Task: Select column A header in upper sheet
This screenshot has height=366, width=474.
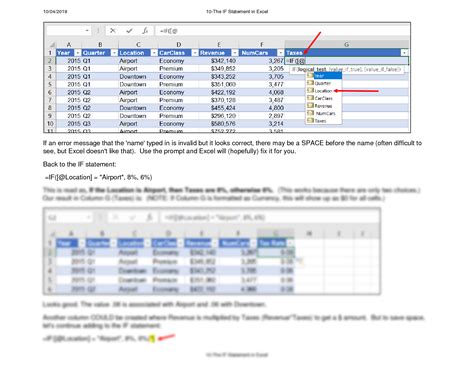Action: coord(69,45)
